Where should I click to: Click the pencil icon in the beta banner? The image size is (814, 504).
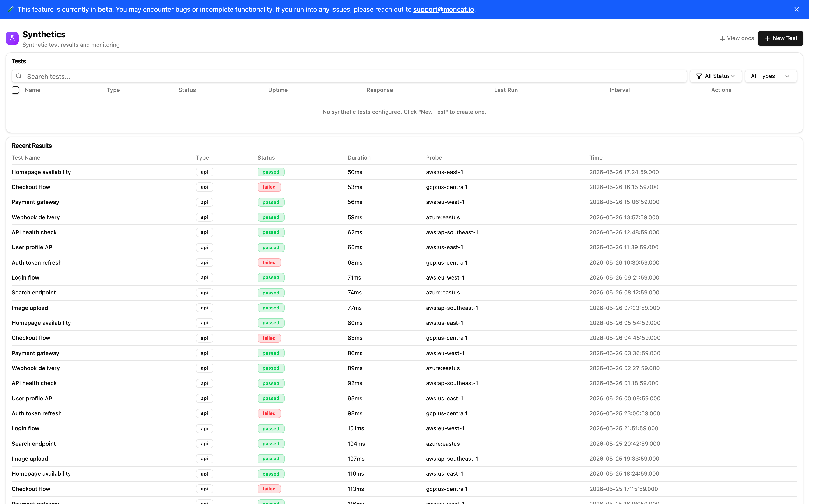coord(10,9)
